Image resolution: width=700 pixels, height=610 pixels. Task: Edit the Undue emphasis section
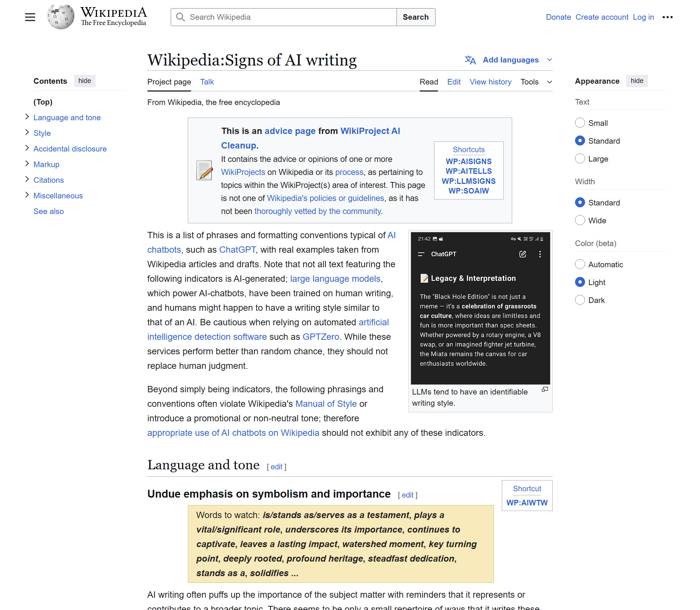[x=408, y=495]
